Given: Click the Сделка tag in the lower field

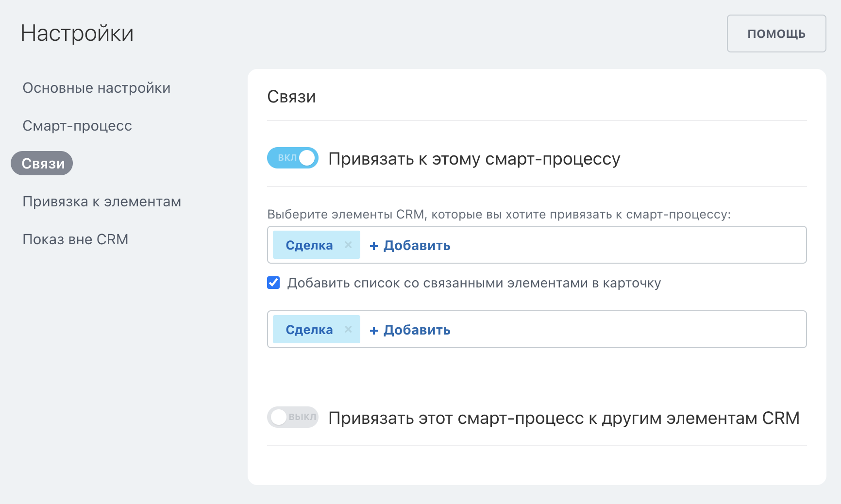Looking at the screenshot, I should (x=309, y=330).
